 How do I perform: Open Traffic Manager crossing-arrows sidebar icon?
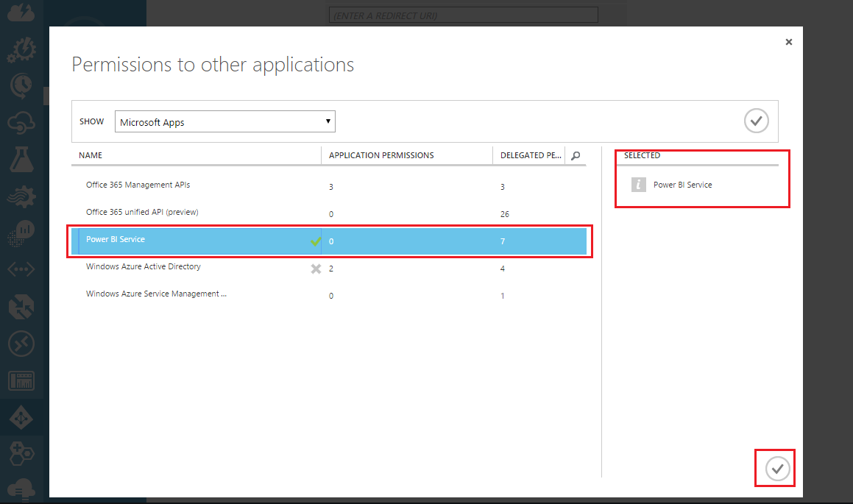(x=21, y=307)
